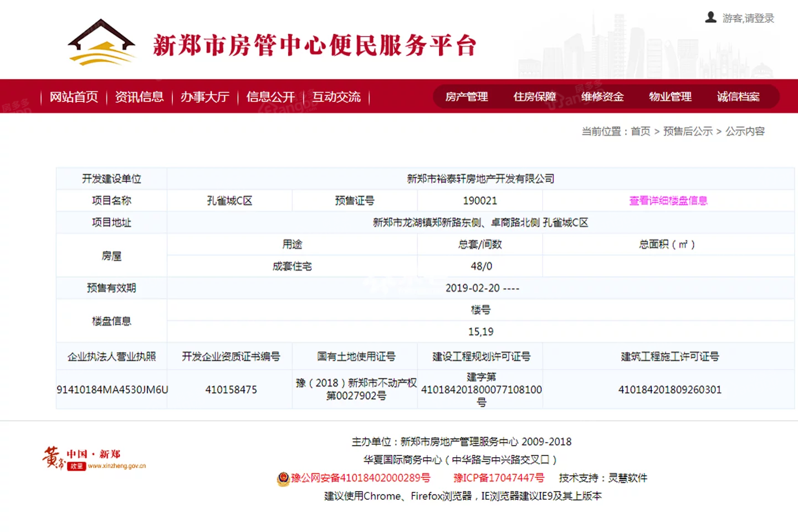This screenshot has height=532, width=798.
Task: Click land use certificate 第0027902号 cell
Action: 356,390
